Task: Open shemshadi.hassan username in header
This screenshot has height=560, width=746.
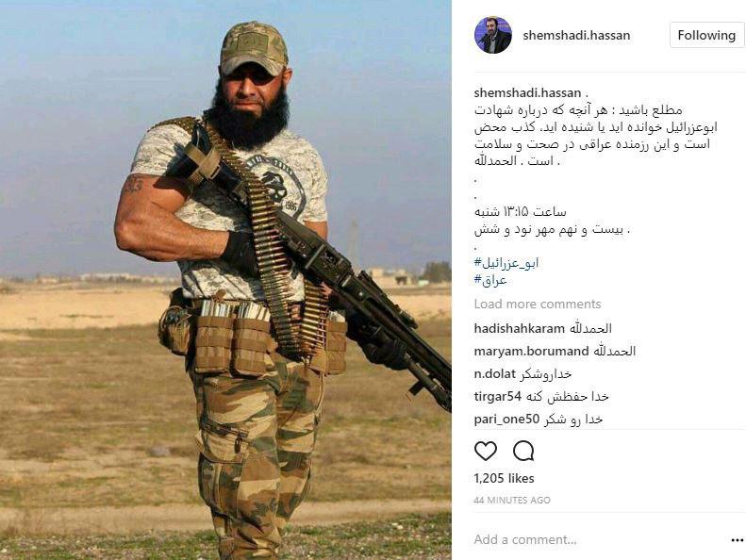Action: (576, 35)
